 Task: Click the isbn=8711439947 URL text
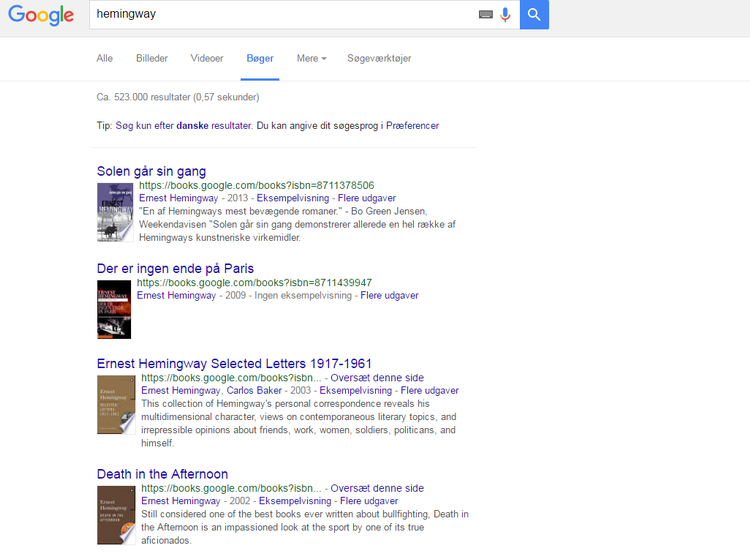(254, 283)
